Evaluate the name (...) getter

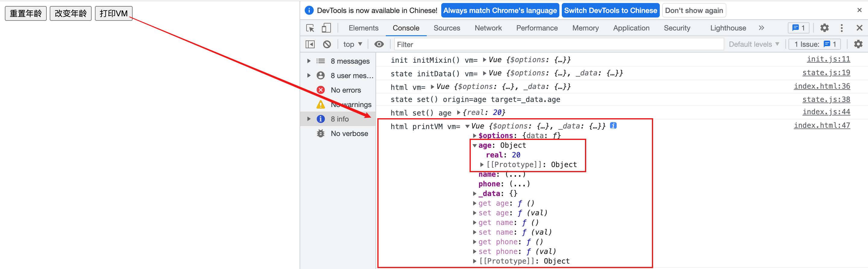click(x=516, y=174)
